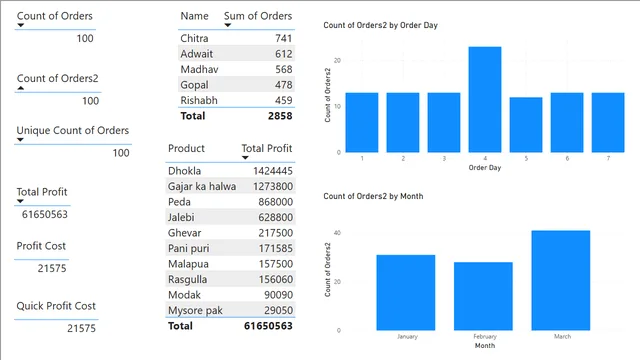Select the Ghevar product row
Screen dimensions: 640x360
(x=231, y=233)
